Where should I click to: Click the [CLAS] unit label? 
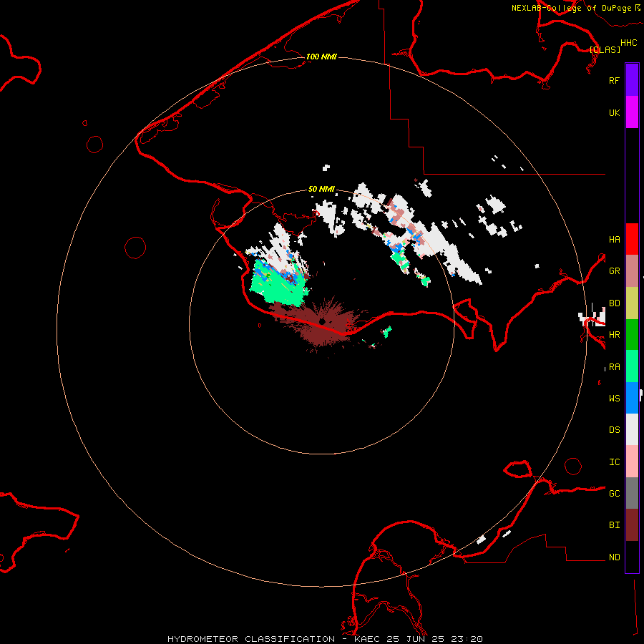point(605,49)
